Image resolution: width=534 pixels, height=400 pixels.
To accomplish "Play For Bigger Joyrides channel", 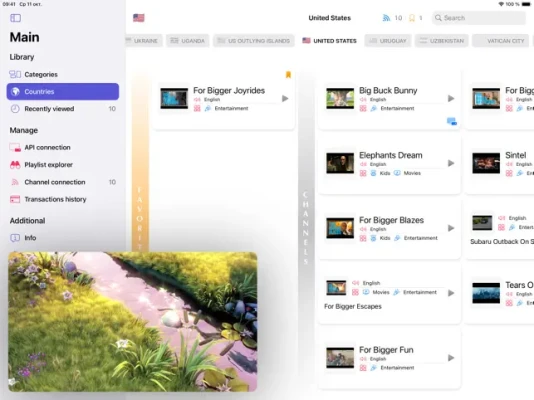I will point(285,99).
